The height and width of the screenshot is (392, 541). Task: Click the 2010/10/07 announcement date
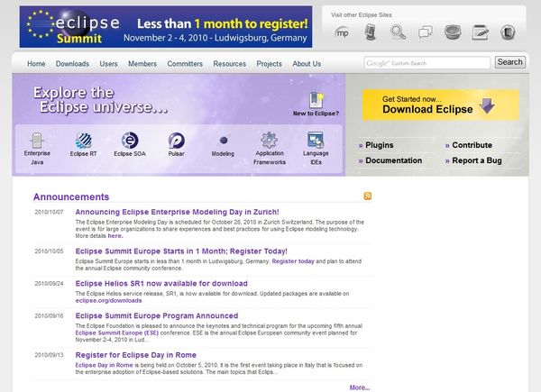[49, 212]
